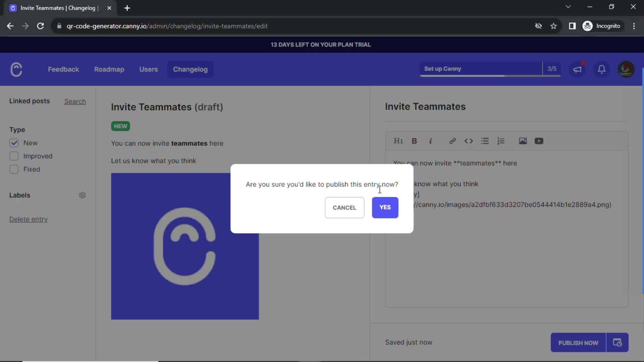Uncheck the New type checkbox
The width and height of the screenshot is (644, 362).
pos(14,143)
